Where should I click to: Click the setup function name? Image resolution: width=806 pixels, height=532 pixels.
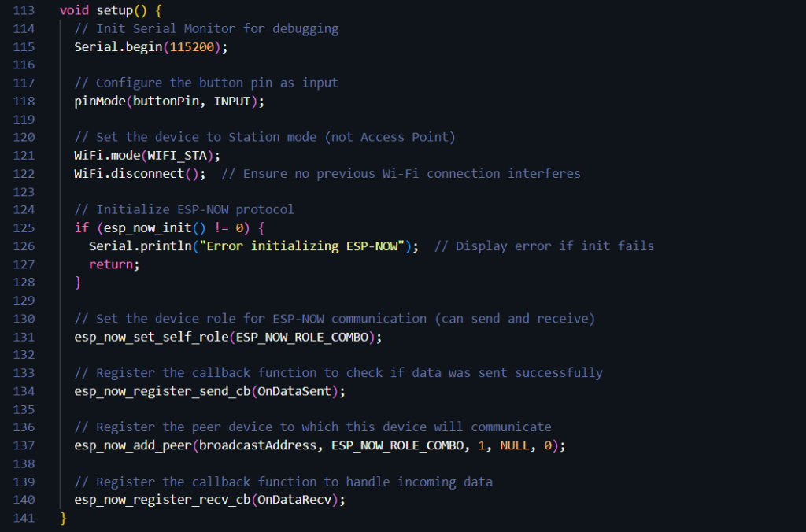coord(114,10)
